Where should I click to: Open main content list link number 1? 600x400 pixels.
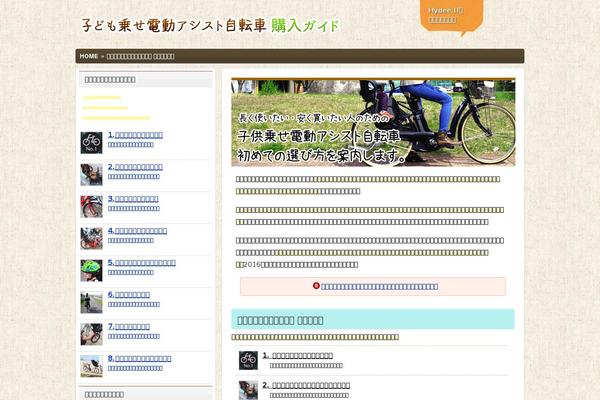point(297,356)
